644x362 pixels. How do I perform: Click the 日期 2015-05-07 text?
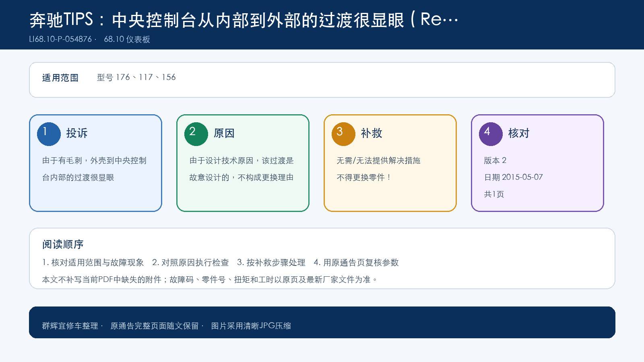pos(513,177)
